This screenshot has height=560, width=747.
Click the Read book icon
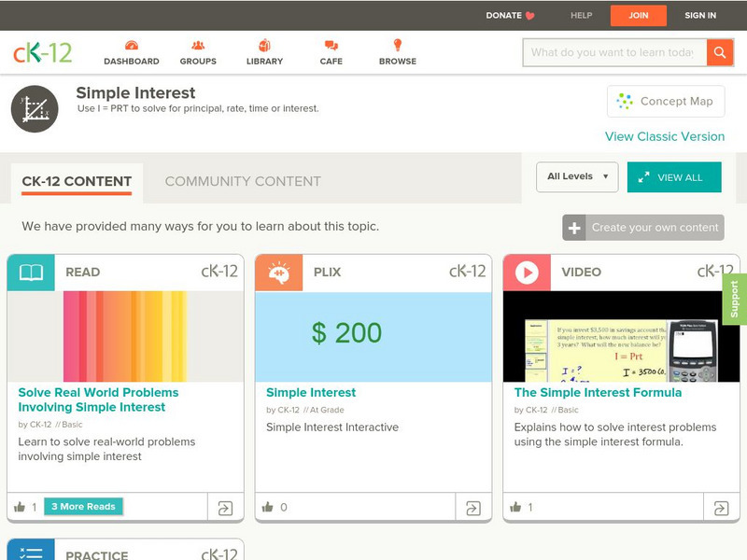tap(31, 273)
